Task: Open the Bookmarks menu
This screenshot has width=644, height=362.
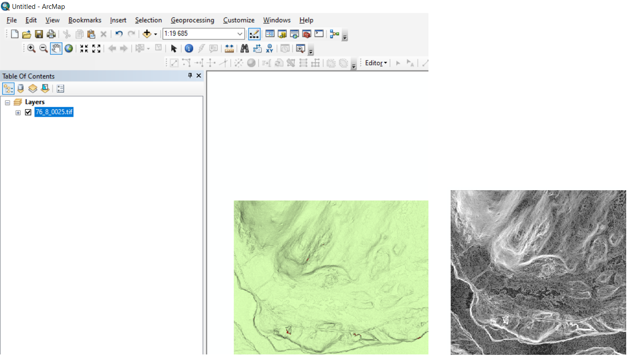Action: 85,20
